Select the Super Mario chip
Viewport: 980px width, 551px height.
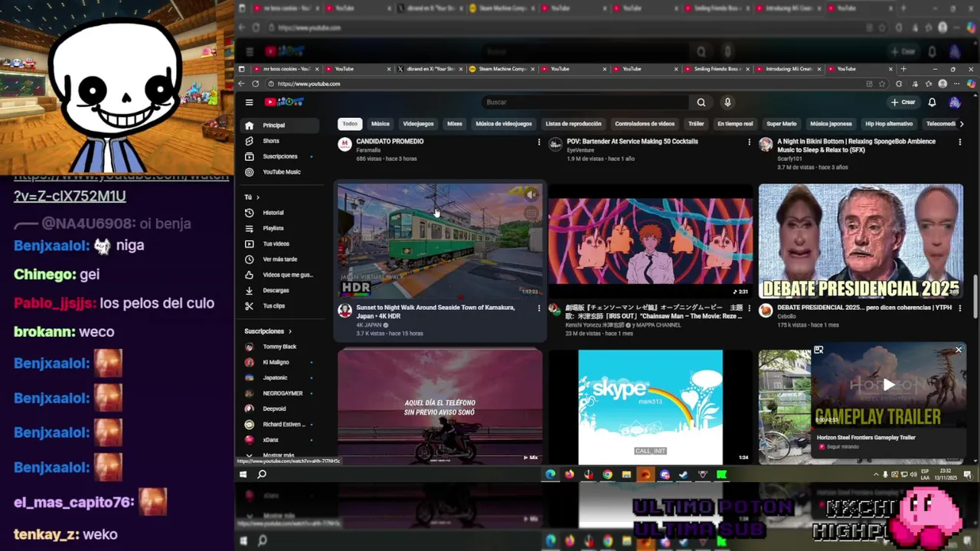(782, 123)
